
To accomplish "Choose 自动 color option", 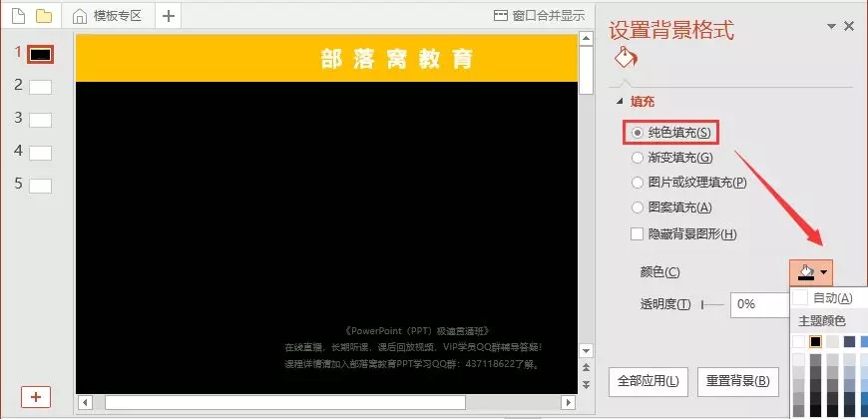I will tap(828, 297).
